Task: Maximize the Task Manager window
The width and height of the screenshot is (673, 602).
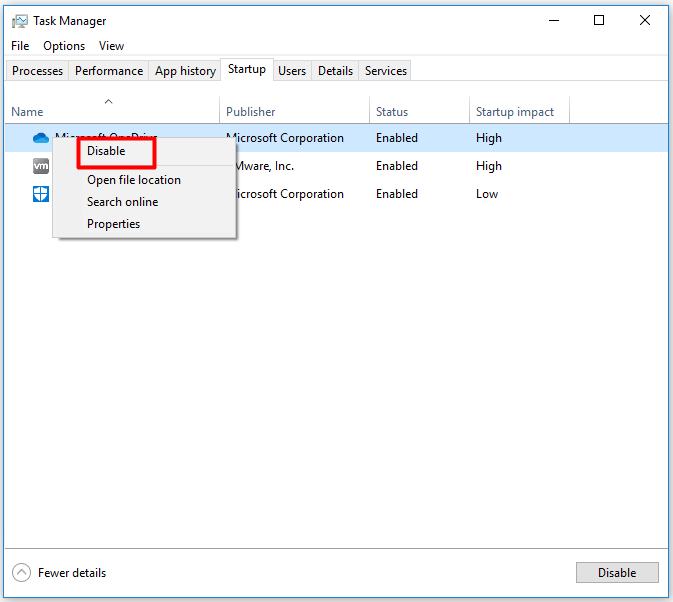Action: pyautogui.click(x=599, y=20)
